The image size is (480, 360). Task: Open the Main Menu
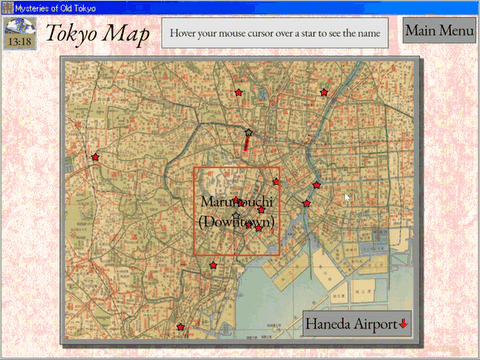coord(439,30)
